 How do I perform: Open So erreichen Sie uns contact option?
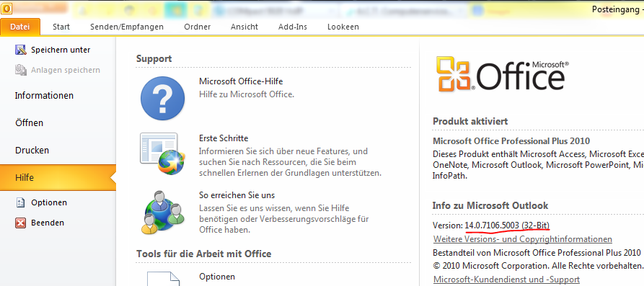click(x=237, y=195)
